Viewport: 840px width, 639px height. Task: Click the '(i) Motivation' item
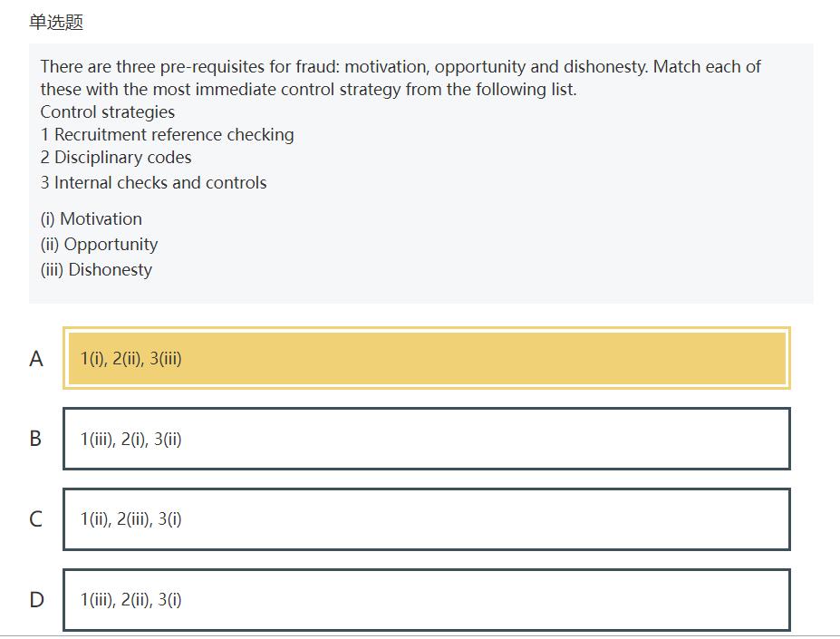pos(92,219)
